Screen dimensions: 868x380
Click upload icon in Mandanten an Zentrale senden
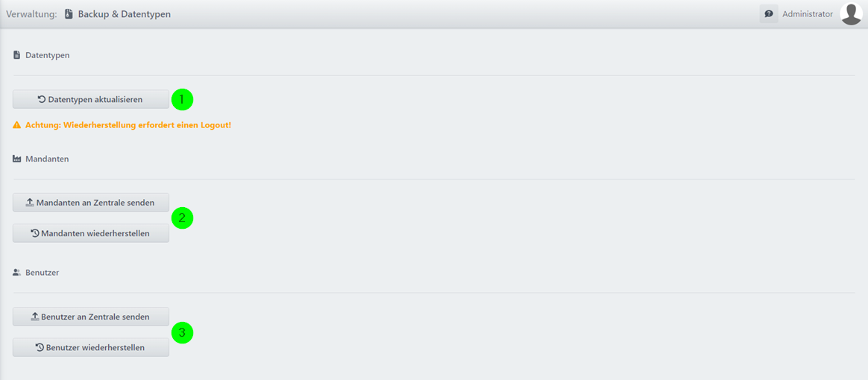pyautogui.click(x=30, y=203)
